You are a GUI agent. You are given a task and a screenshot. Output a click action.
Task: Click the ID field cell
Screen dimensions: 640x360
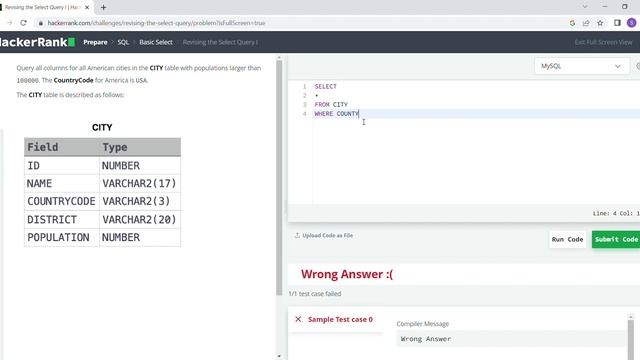(x=62, y=166)
